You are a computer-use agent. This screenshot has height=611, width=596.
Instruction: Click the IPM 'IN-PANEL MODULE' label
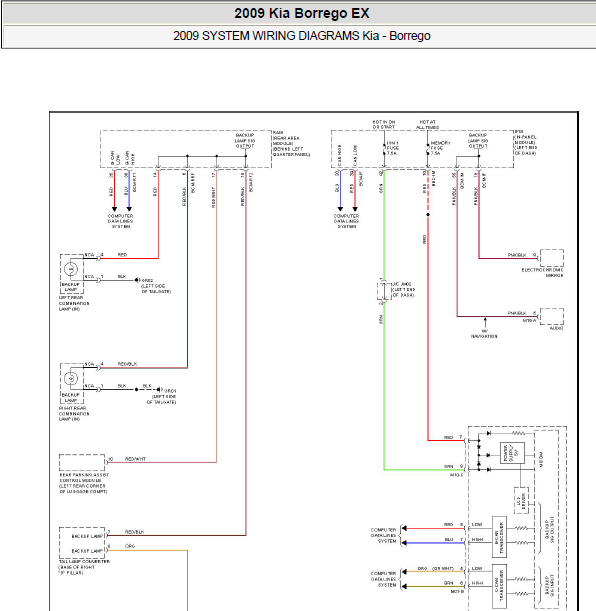[526, 143]
